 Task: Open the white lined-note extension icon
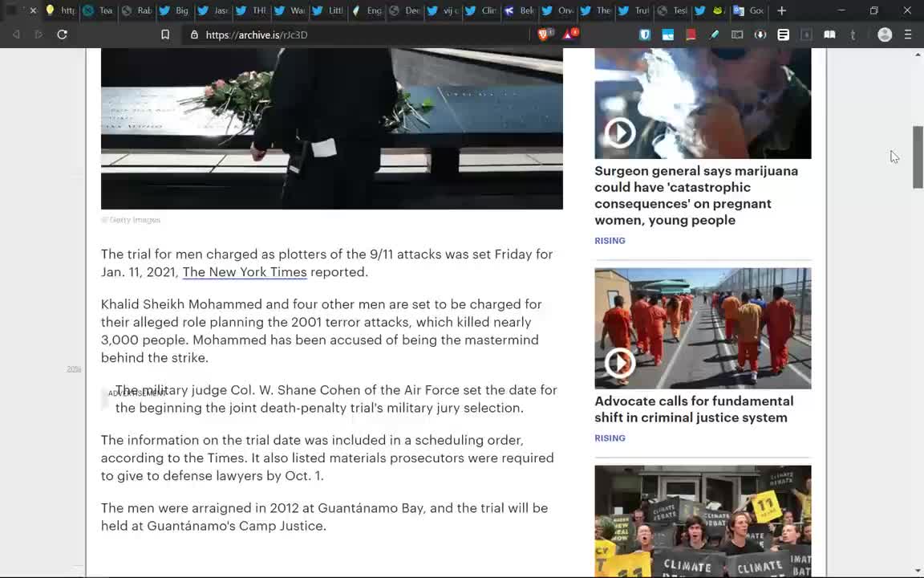click(x=783, y=35)
